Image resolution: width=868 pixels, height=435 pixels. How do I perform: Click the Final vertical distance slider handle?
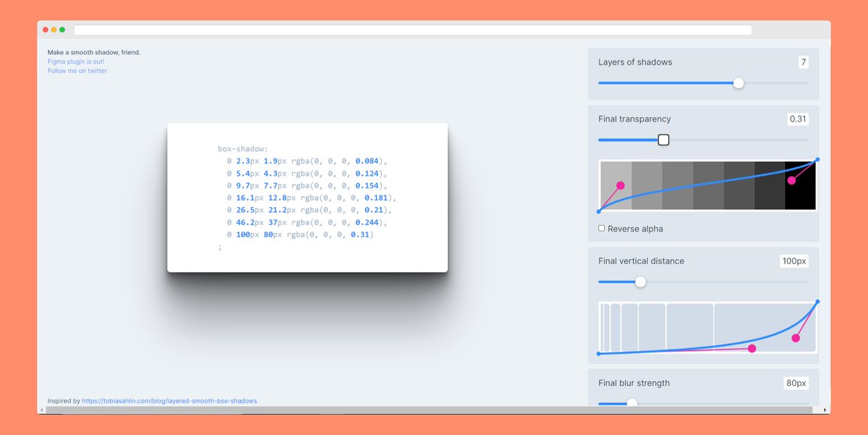point(640,282)
